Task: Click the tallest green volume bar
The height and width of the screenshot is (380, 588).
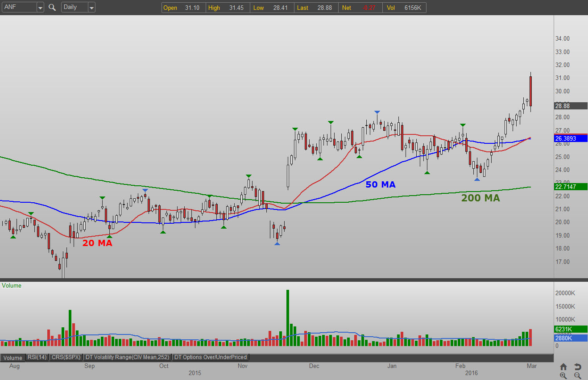Action: pyautogui.click(x=288, y=318)
